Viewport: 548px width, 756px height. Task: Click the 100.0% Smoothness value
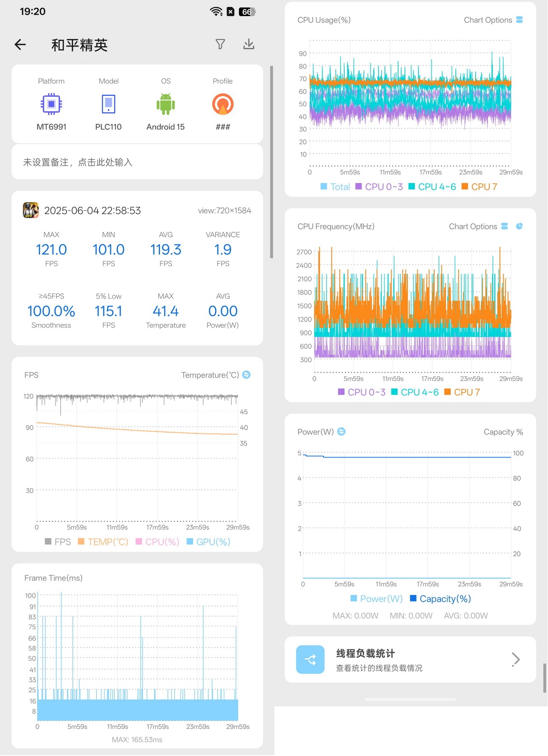pyautogui.click(x=51, y=311)
